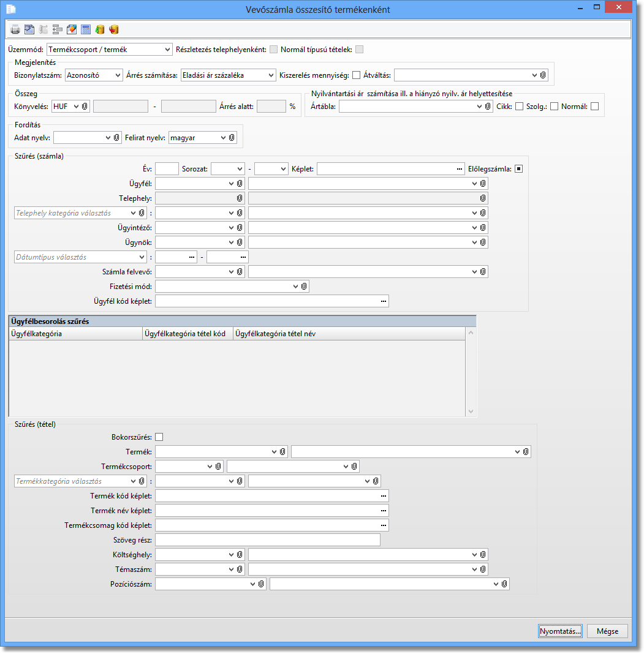Open the Felirat nyelv dropdown showing magyar
Viewport: 644px width, 654px height.
coord(222,138)
